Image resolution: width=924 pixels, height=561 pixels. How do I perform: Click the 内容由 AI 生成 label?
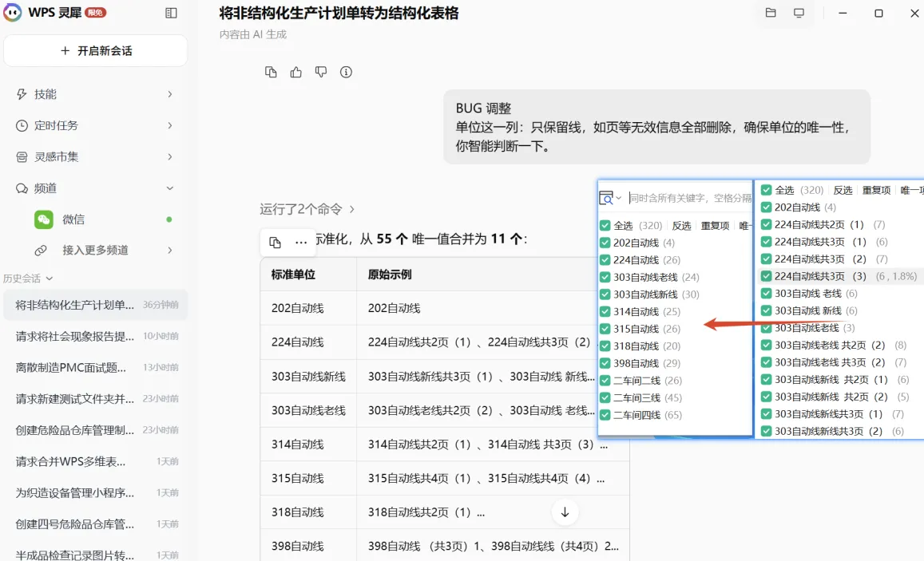(253, 35)
